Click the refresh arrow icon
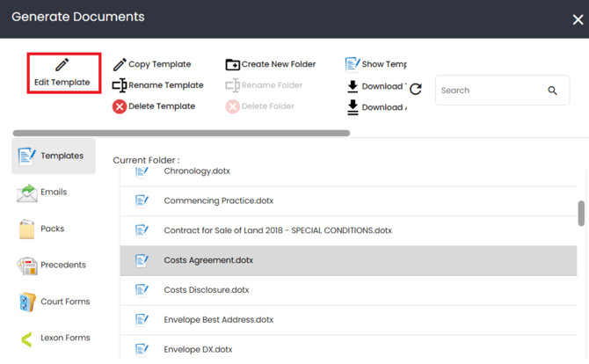Image resolution: width=589 pixels, height=364 pixels. pos(416,89)
